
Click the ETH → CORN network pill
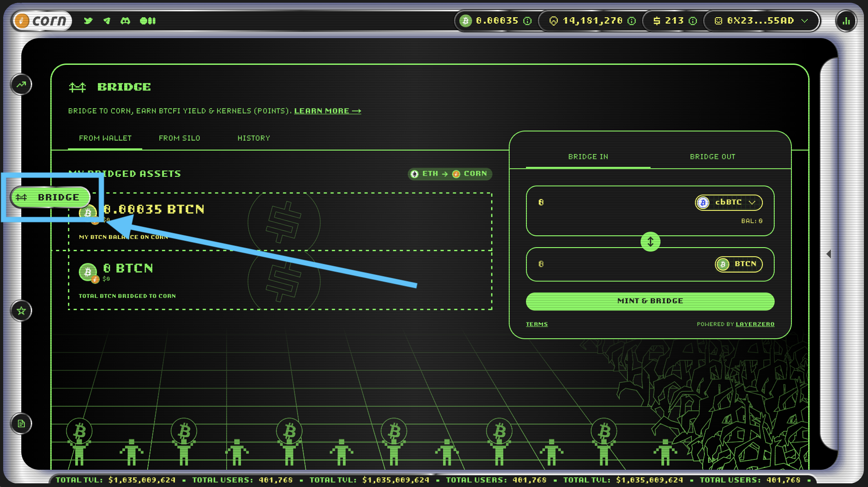click(x=450, y=174)
